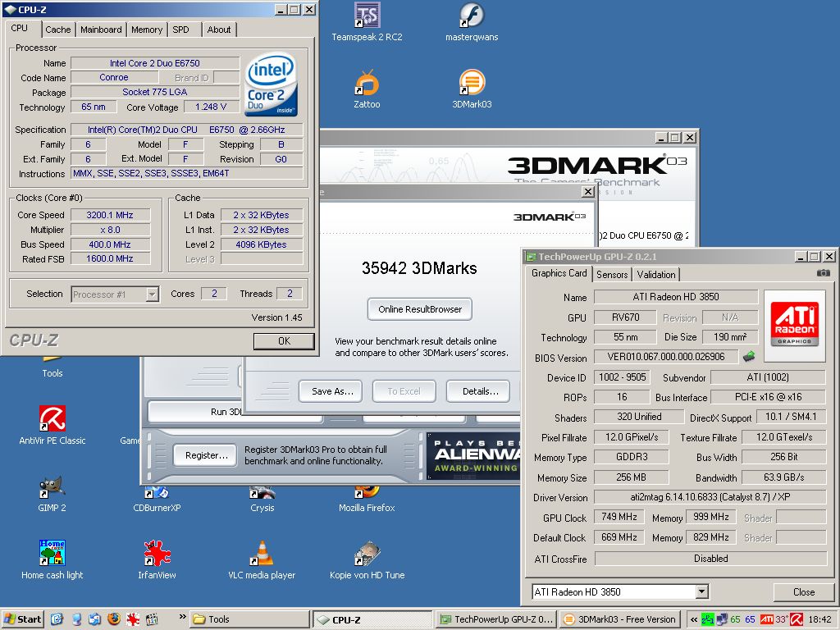Viewport: 840px width, 630px height.
Task: Click the Level 2 cache value 4096 KBytes
Action: (x=262, y=244)
